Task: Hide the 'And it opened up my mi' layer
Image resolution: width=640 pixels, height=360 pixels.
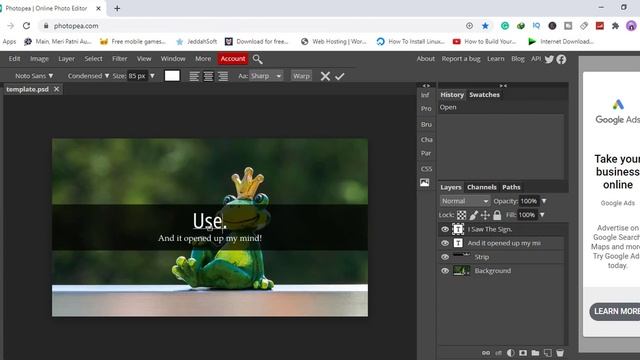Action: (445, 243)
